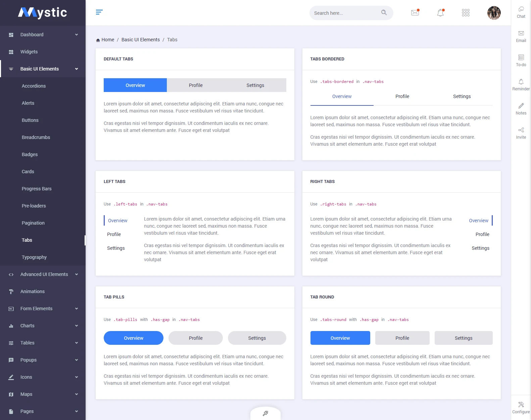Collapse the Basic UI Elements menu

click(43, 69)
